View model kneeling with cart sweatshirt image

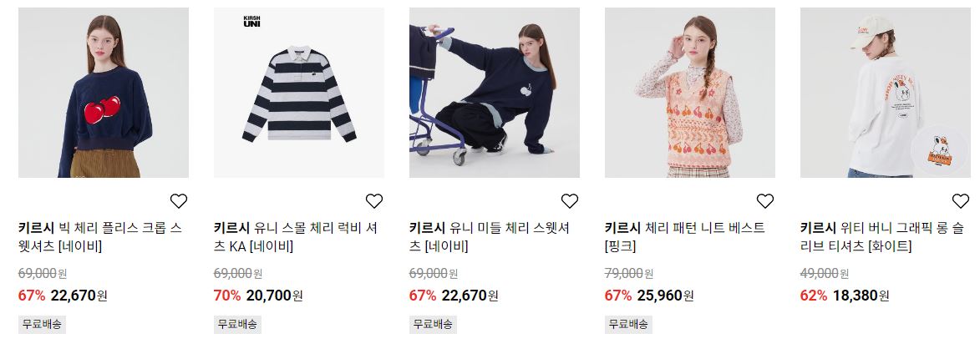coord(495,93)
